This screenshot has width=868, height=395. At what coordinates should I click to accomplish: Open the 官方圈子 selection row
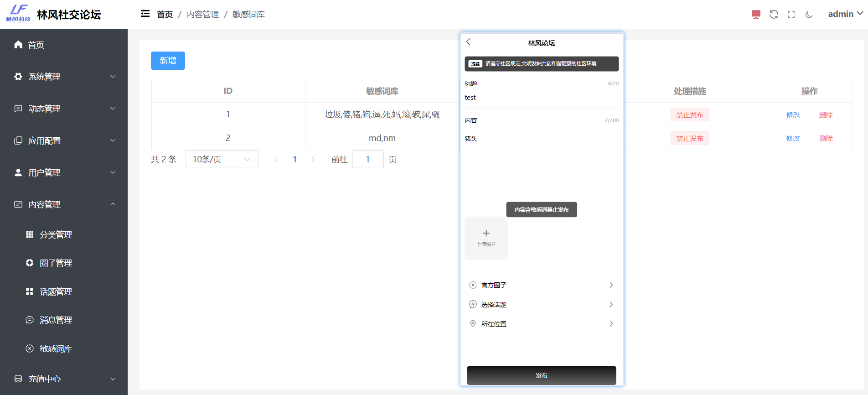[x=542, y=285]
